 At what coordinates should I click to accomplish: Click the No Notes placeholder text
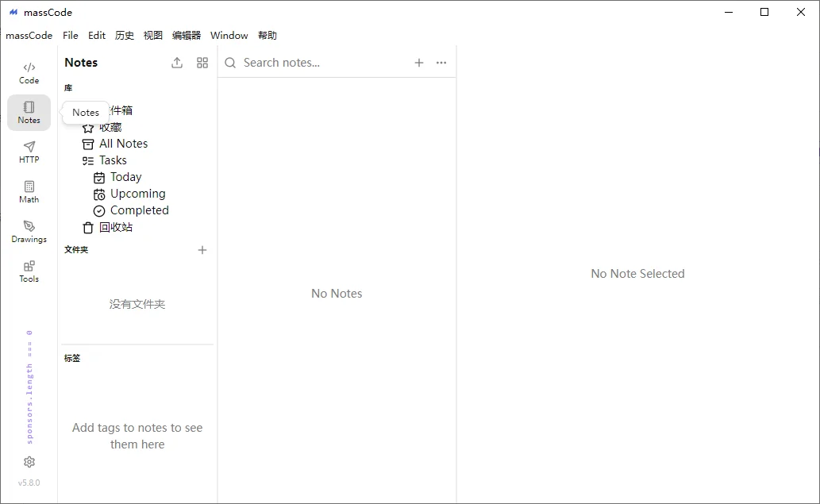point(337,294)
